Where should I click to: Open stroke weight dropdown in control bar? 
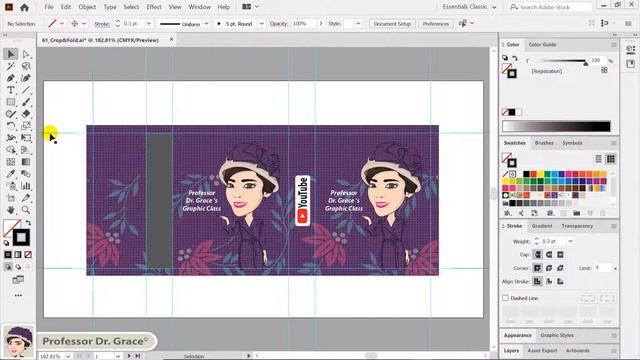[149, 24]
